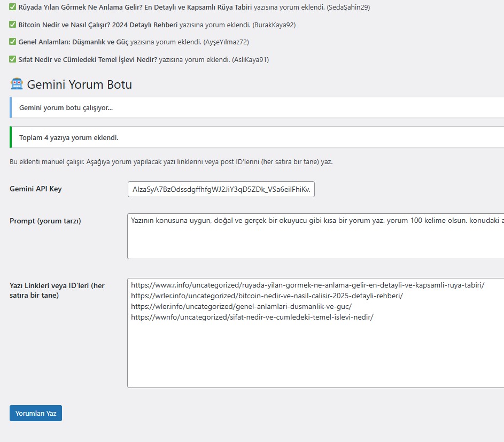The image size is (504, 442).
Task: Click the username (AslıKaya91)
Action: pos(250,59)
